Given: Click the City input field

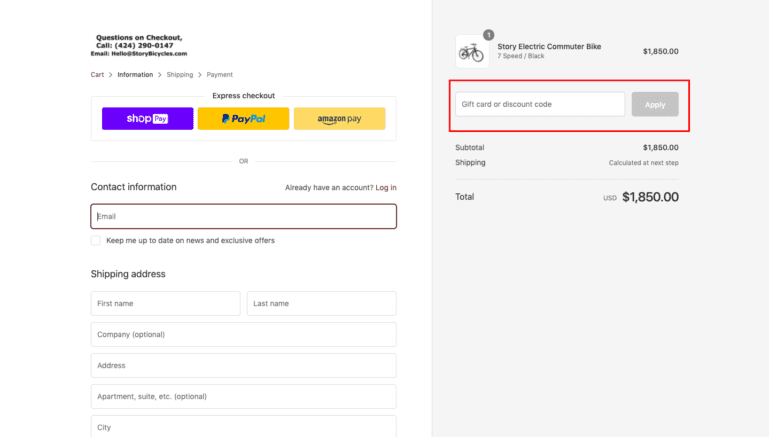Looking at the screenshot, I should (243, 426).
